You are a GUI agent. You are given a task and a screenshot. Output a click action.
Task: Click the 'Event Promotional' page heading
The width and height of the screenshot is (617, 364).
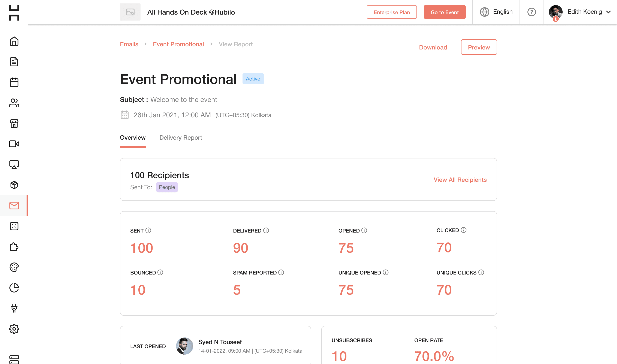click(x=178, y=79)
